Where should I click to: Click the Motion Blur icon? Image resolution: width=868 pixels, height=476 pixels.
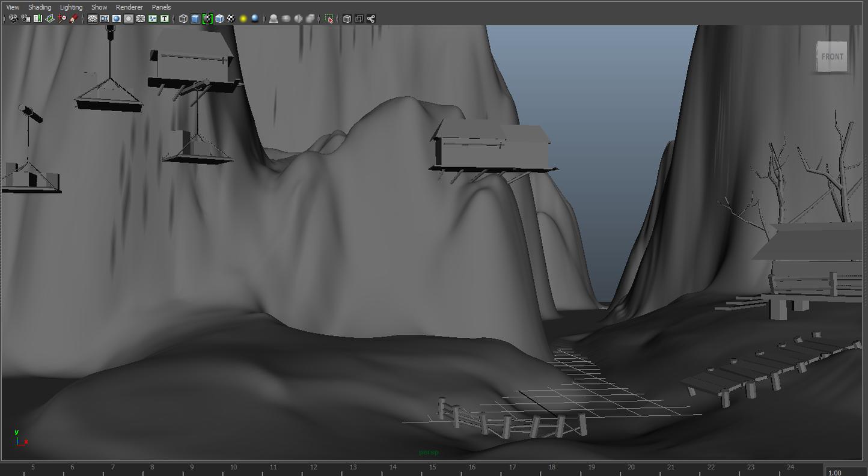286,19
